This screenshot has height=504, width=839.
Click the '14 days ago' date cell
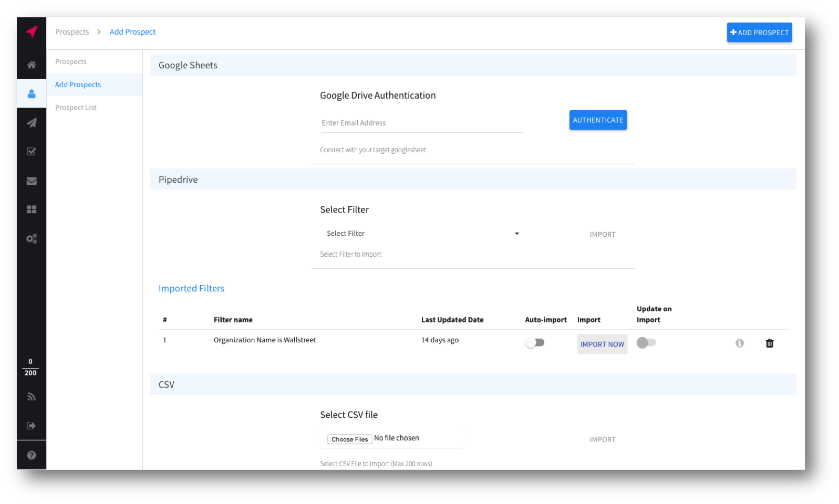click(440, 340)
